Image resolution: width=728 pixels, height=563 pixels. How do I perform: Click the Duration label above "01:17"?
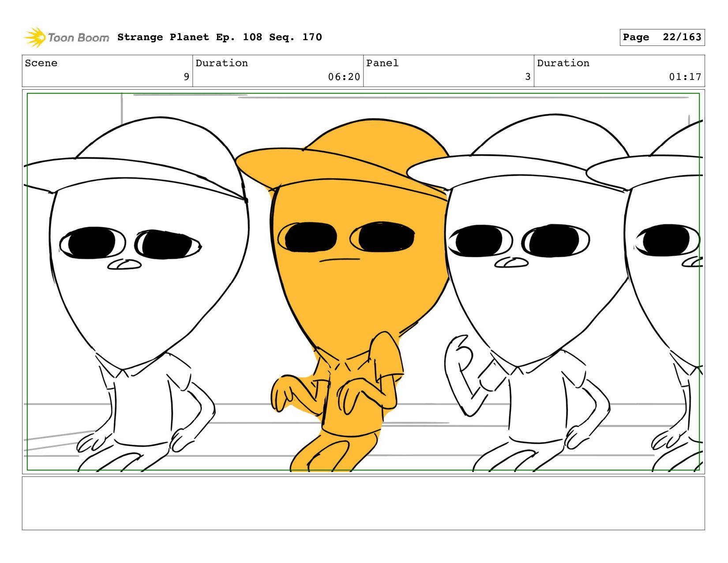563,63
